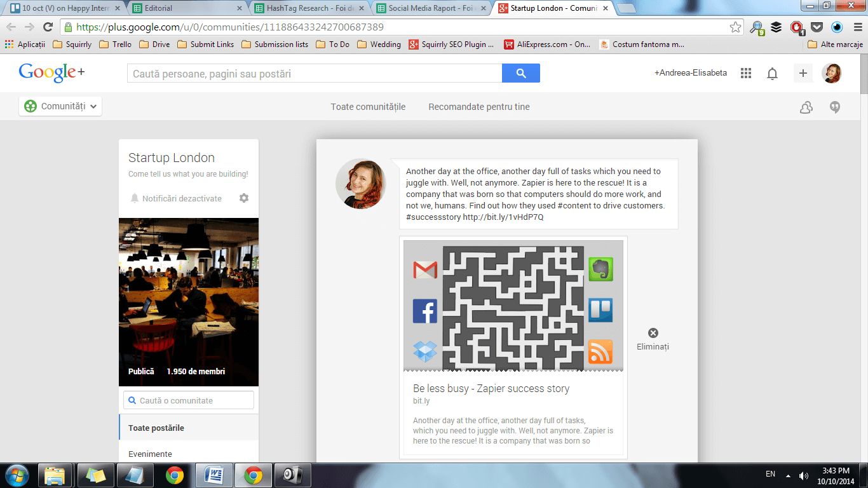868x488 pixels.
Task: Click the post author's profile picture
Action: 360,184
